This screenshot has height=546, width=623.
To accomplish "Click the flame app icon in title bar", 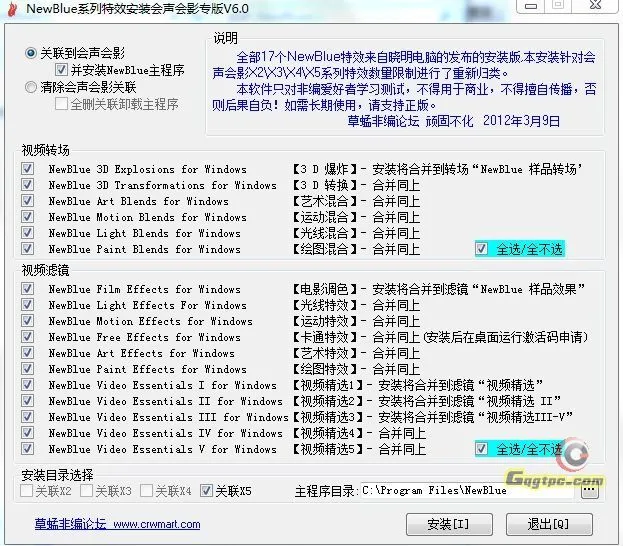I will (x=13, y=9).
